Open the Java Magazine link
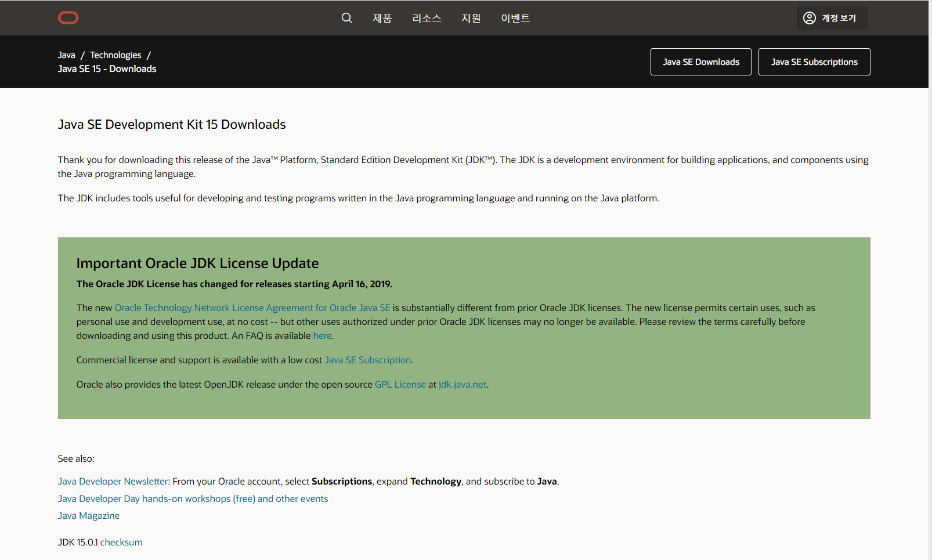 point(89,515)
